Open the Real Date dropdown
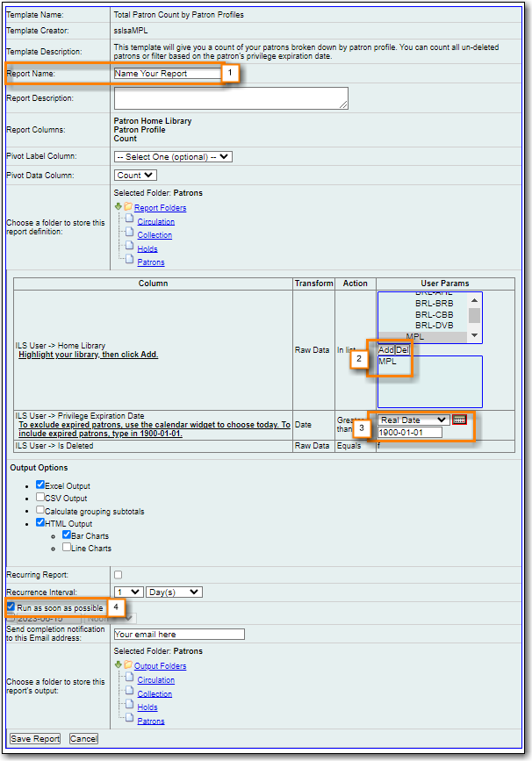This screenshot has height=761, width=532. [413, 420]
